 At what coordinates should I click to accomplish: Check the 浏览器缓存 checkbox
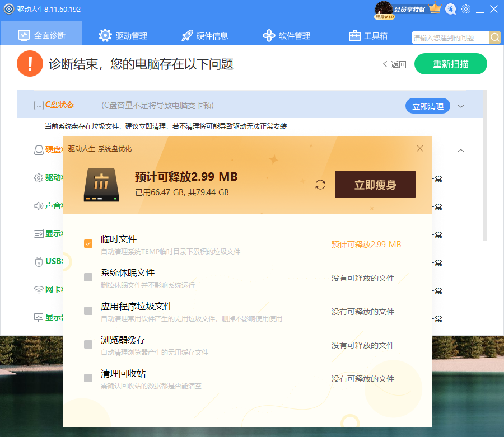(x=88, y=345)
